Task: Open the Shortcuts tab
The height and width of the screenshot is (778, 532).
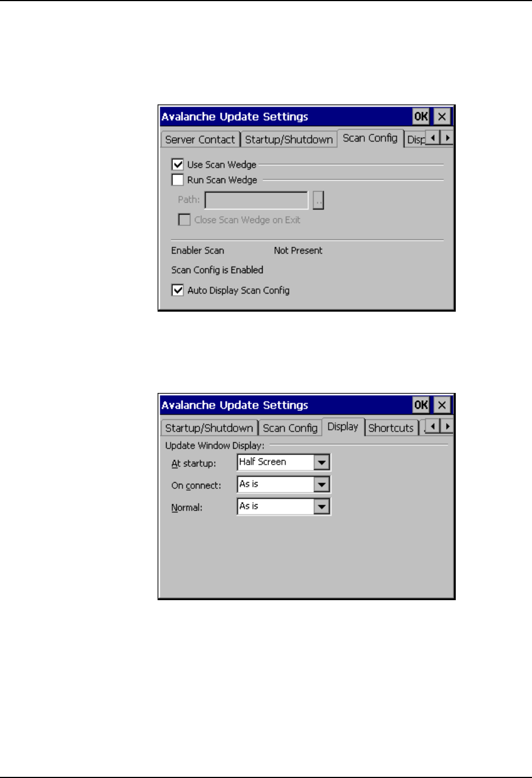Action: coord(391,428)
